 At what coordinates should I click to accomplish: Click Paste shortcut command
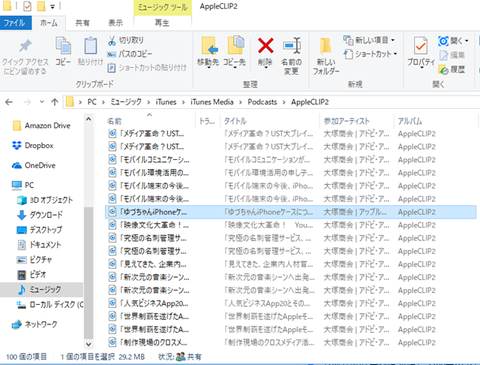[x=147, y=68]
